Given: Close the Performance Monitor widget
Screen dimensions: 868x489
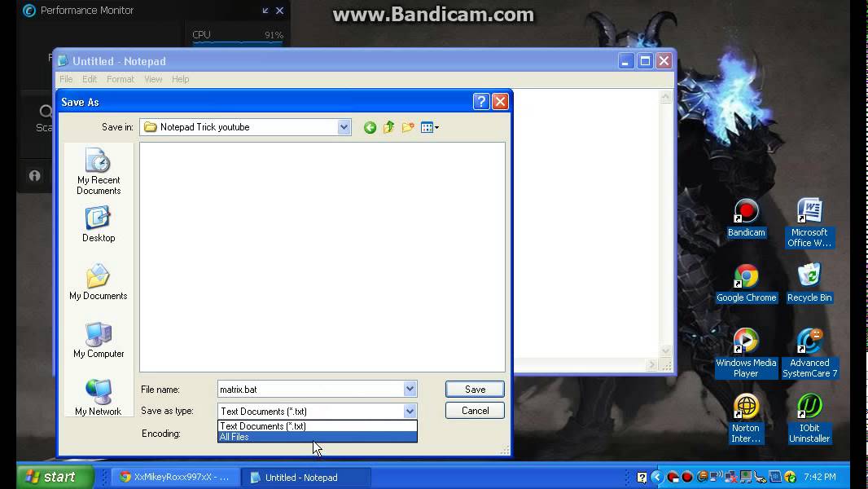Looking at the screenshot, I should click(x=279, y=11).
